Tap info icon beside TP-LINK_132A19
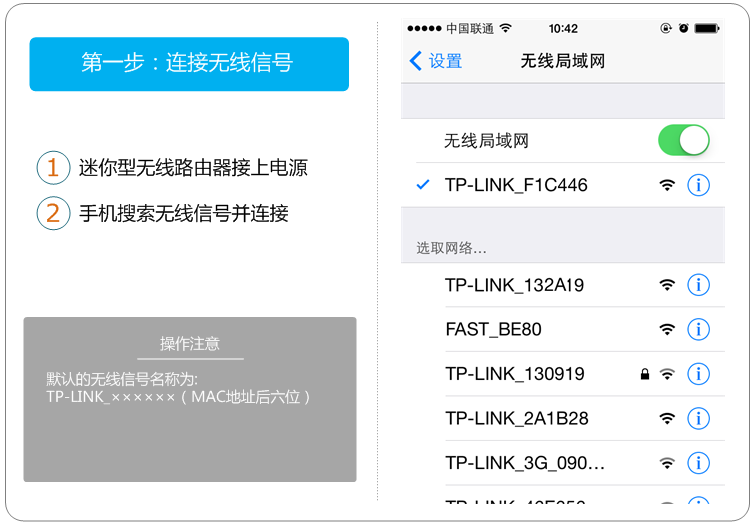This screenshot has width=753, height=524. click(698, 285)
